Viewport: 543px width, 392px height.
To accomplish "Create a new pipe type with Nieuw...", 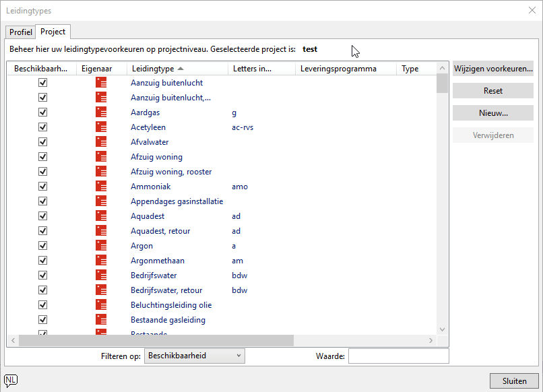I will [x=493, y=113].
